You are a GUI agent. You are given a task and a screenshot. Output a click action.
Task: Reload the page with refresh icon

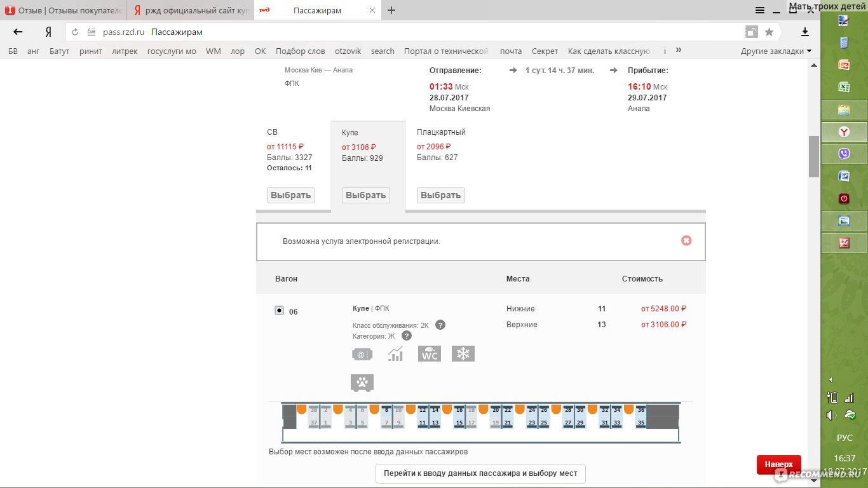(75, 32)
